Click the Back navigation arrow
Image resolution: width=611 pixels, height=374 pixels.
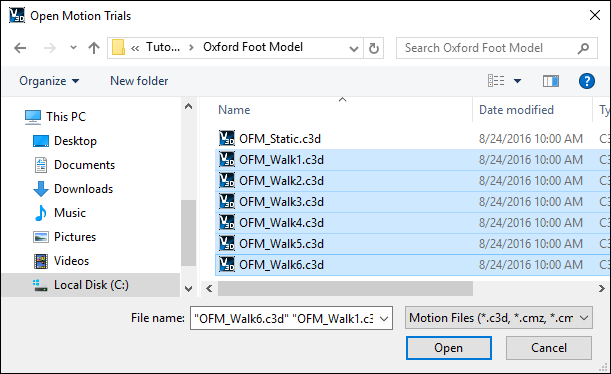[x=20, y=48]
